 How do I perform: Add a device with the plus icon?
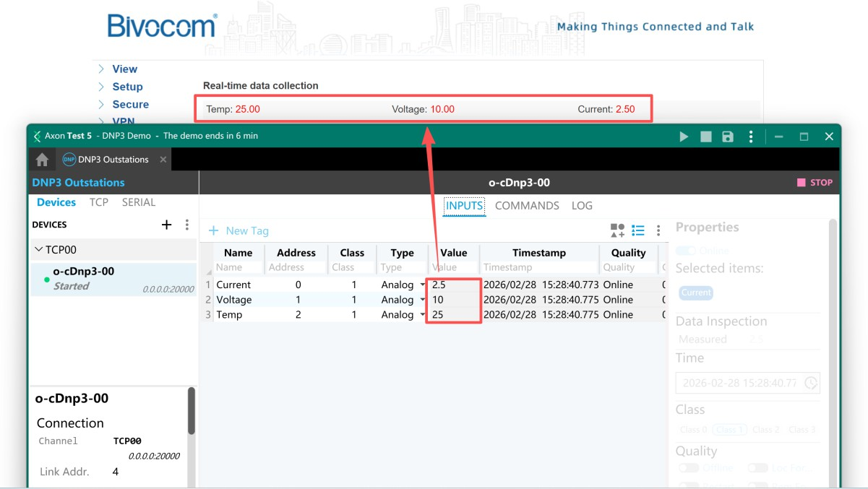(x=166, y=225)
